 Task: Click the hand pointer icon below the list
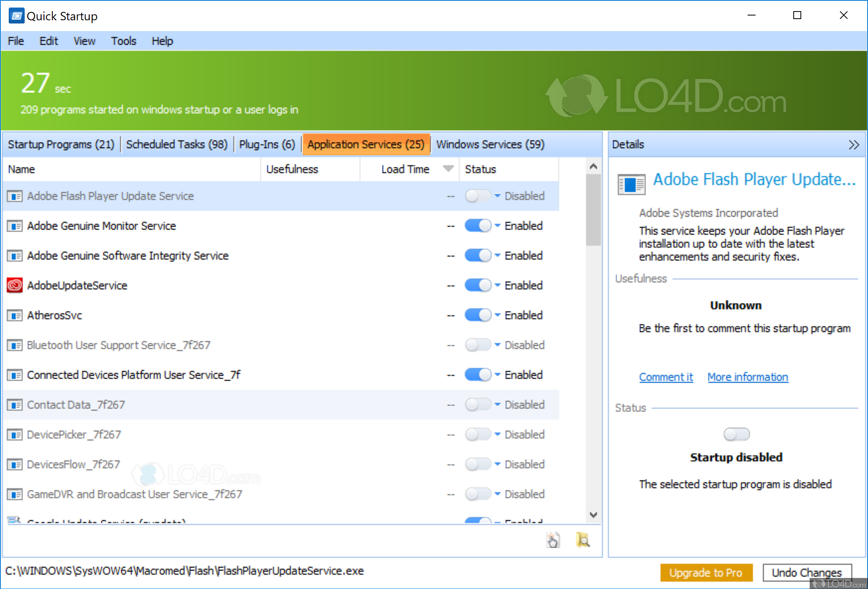coord(553,540)
